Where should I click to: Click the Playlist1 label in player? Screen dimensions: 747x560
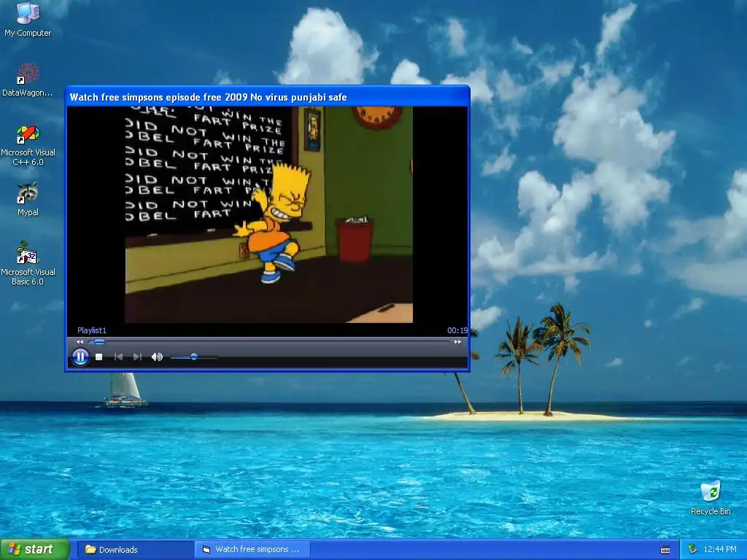tap(92, 330)
